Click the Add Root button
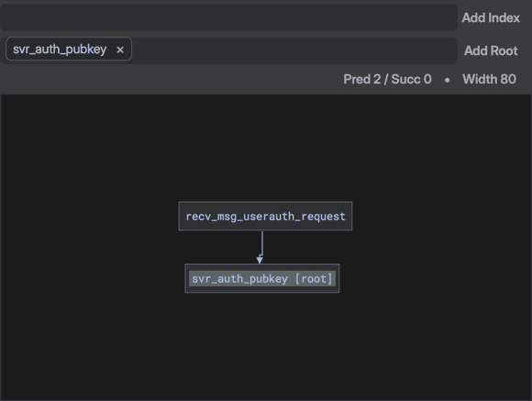Image resolution: width=532 pixels, height=401 pixels. (x=491, y=50)
